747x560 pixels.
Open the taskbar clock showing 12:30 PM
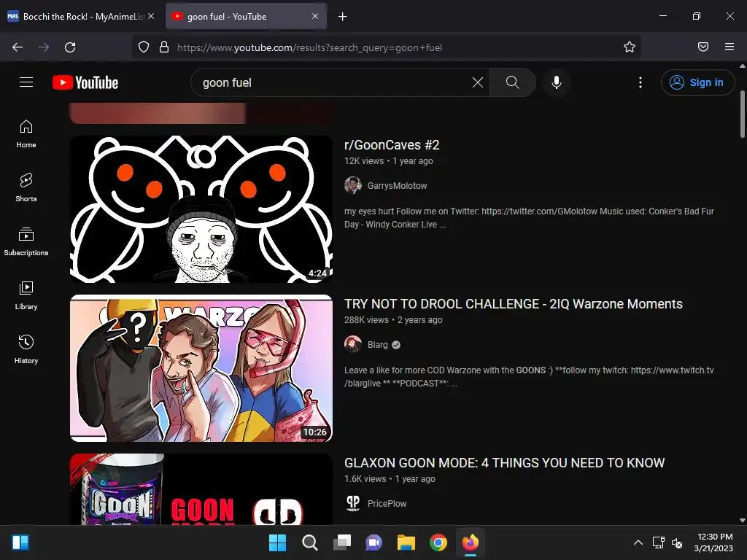click(x=713, y=542)
